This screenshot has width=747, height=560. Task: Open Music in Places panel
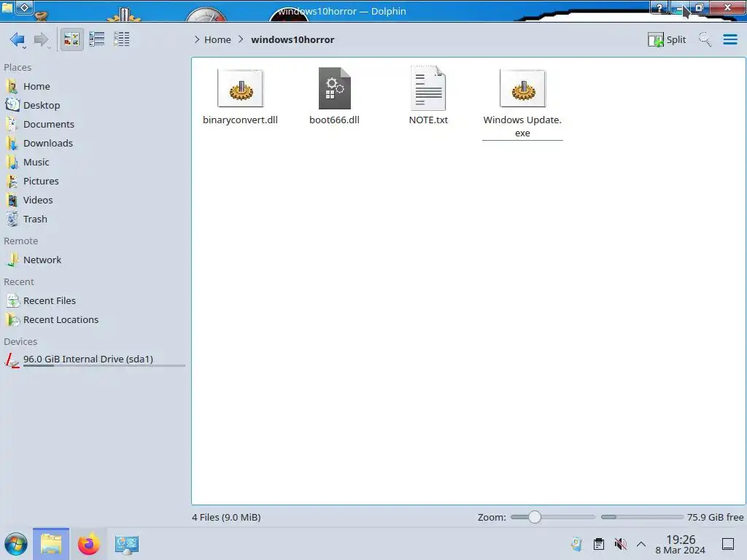94,163
